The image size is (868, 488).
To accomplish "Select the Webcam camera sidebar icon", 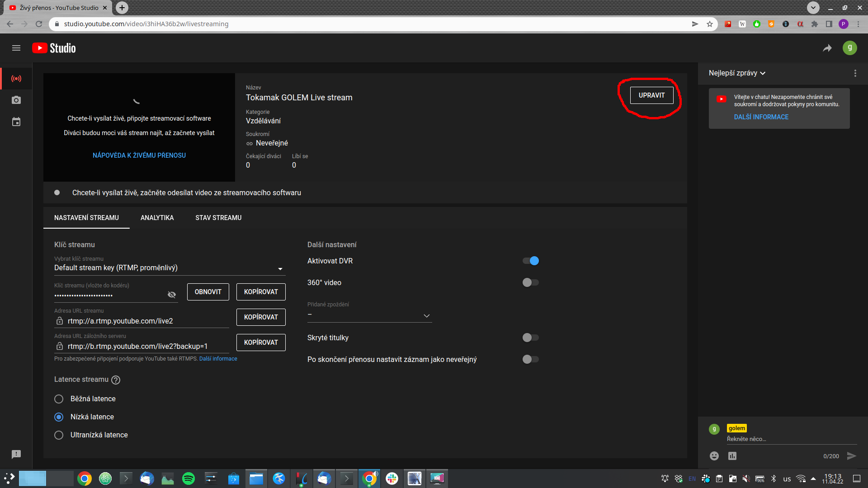I will [x=16, y=100].
